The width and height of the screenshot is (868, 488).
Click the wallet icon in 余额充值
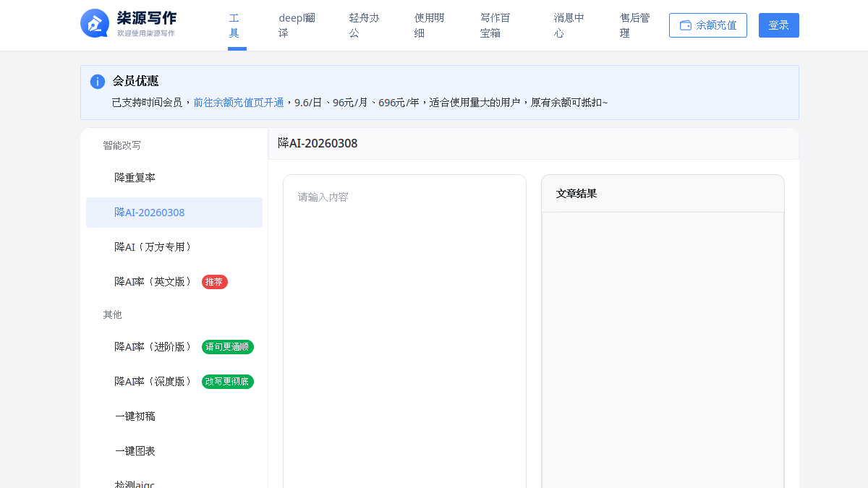point(686,25)
